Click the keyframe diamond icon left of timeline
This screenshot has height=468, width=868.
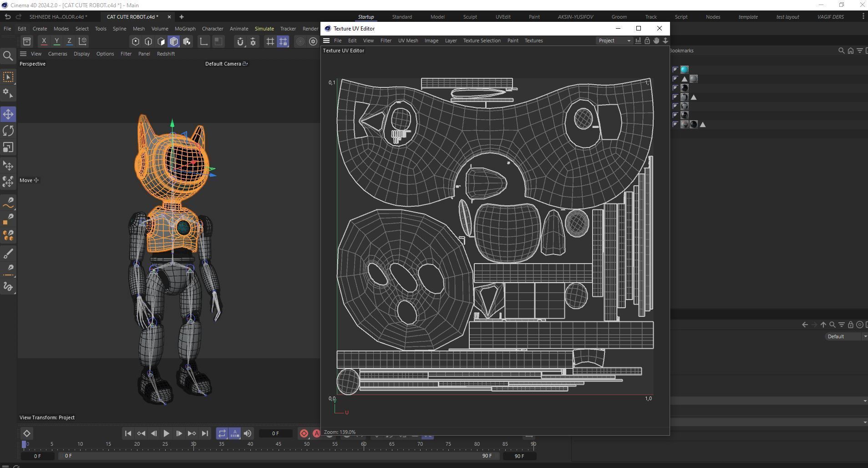[26, 433]
